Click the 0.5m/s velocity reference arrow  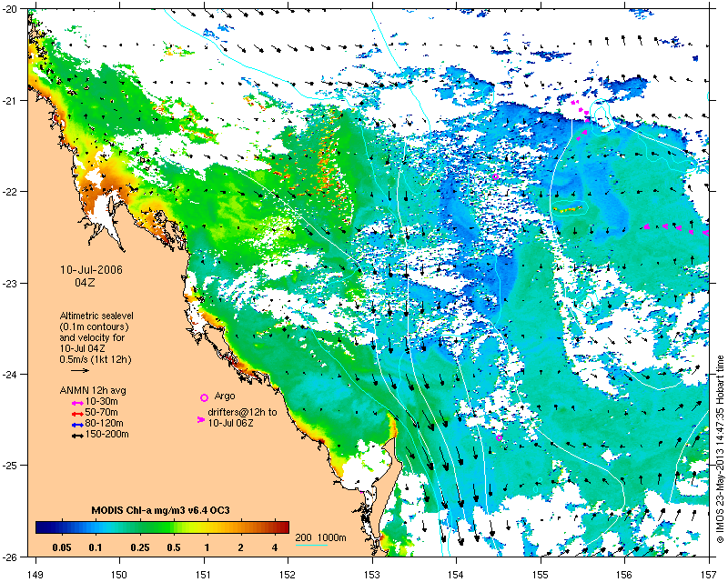[x=80, y=370]
